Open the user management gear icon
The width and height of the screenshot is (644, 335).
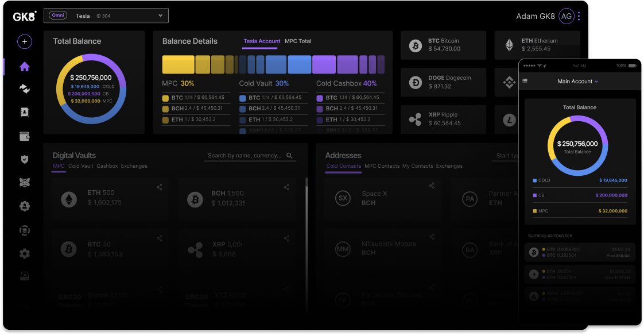click(x=25, y=206)
